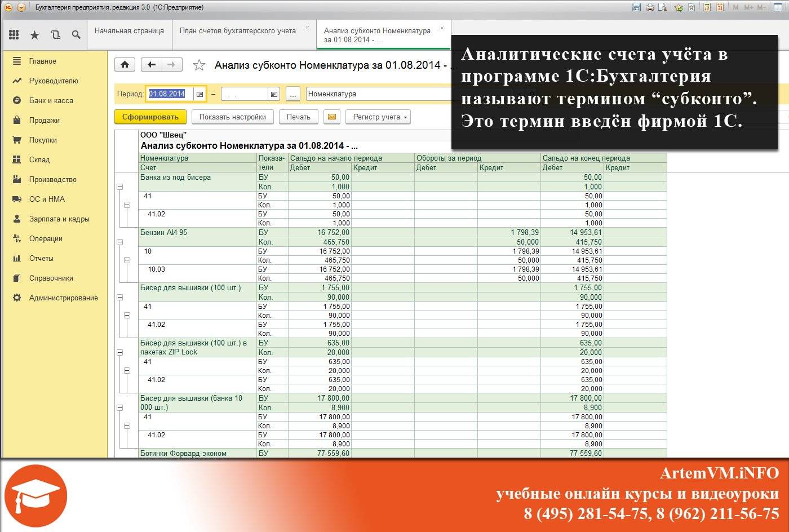The height and width of the screenshot is (532, 789).
Task: Switch to План счетов бухгалтерского учета tab
Action: [238, 31]
